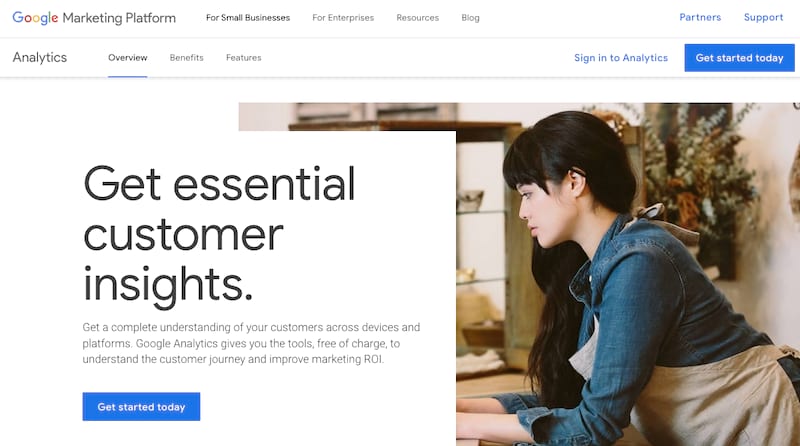Go to the Blog page
This screenshot has width=800, height=446.
pyautogui.click(x=470, y=18)
